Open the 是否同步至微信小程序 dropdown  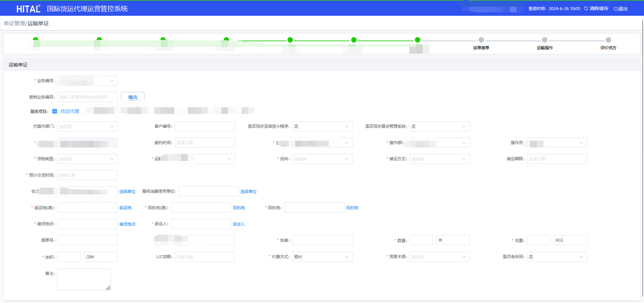tap(322, 126)
